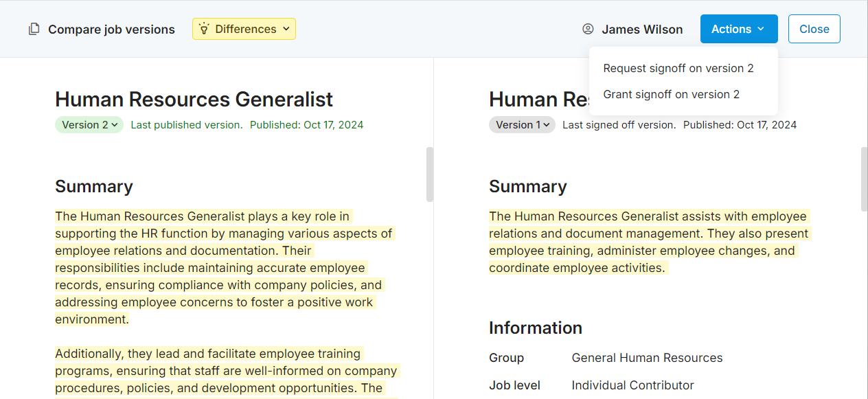Click the Individual Contributor job level link
This screenshot has height=399, width=868.
(x=632, y=385)
